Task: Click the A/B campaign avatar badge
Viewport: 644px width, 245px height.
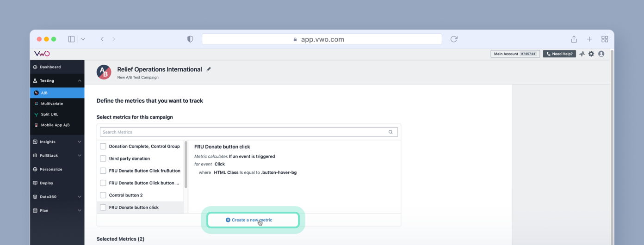Action: click(104, 72)
